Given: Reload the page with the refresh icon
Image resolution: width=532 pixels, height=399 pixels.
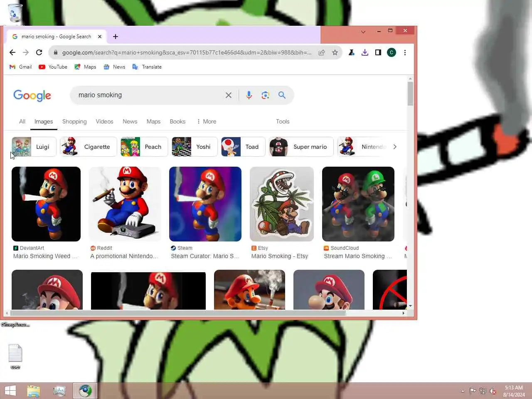Looking at the screenshot, I should coord(39,52).
